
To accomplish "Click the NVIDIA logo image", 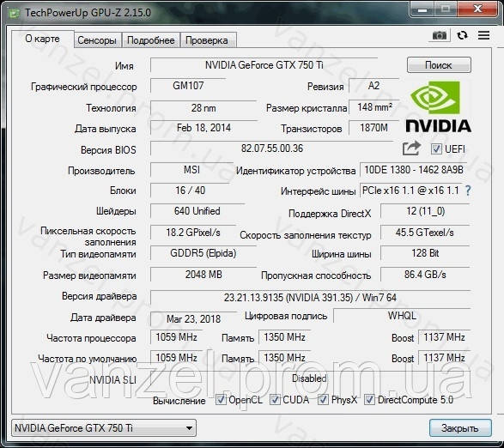I will (439, 106).
